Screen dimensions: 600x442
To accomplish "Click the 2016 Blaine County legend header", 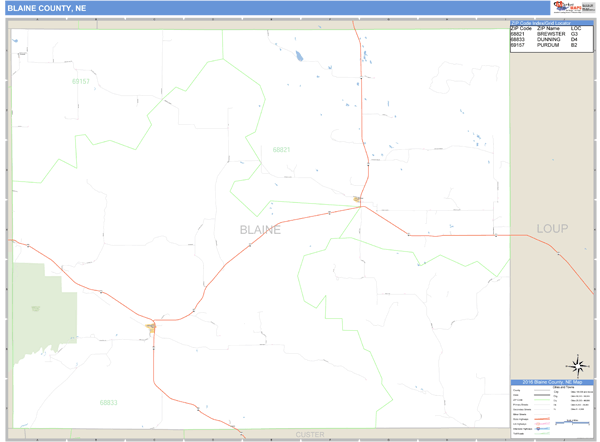I will coord(551,382).
